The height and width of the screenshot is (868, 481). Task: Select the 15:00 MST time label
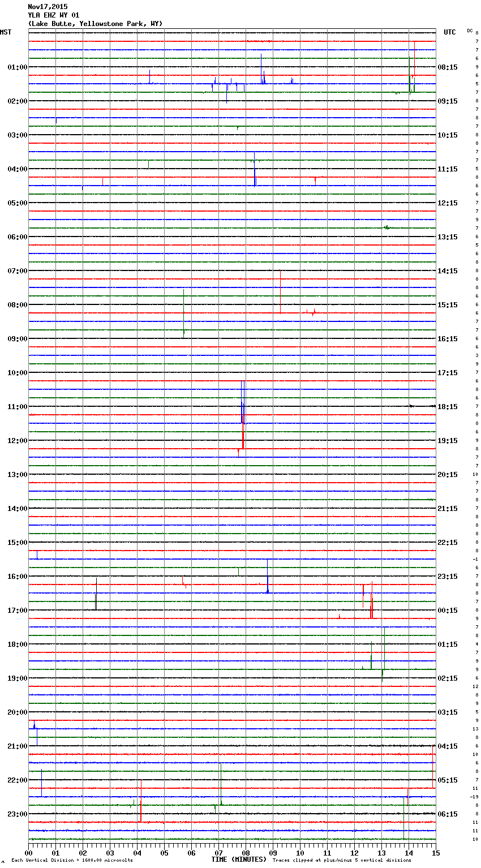click(18, 543)
